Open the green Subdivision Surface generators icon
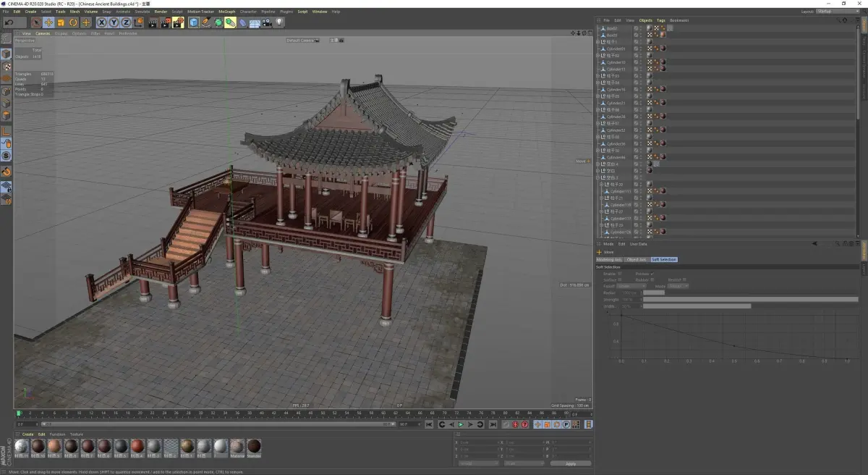Screen dimensions: 868x475 (x=218, y=22)
